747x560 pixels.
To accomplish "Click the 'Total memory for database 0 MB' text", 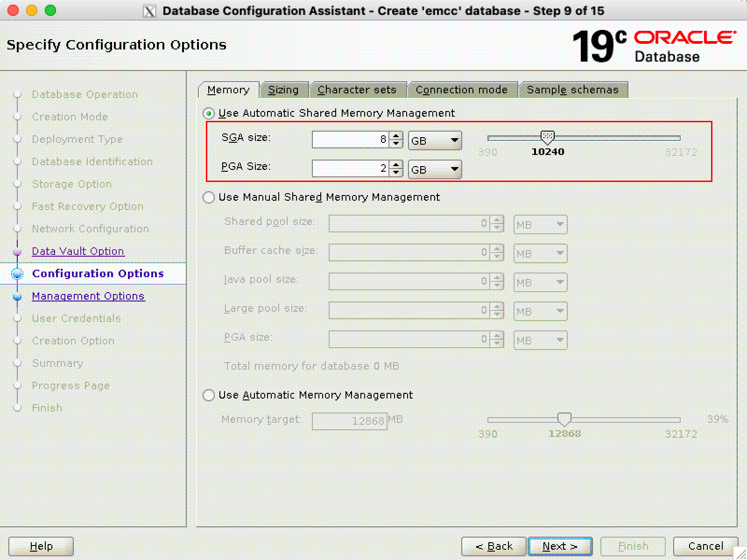I will click(x=312, y=366).
